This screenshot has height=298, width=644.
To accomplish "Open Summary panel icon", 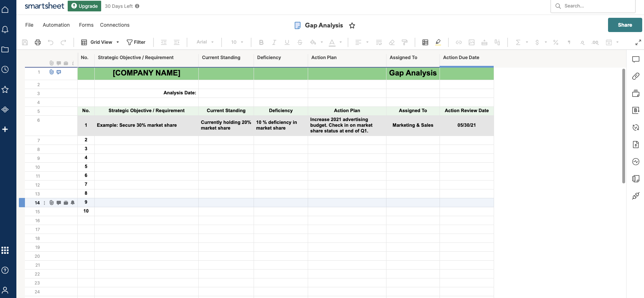I will 636,179.
